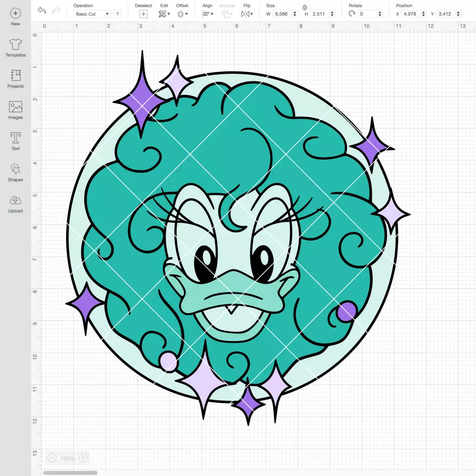Click the Position X input field
The width and height of the screenshot is (476, 476).
click(411, 14)
